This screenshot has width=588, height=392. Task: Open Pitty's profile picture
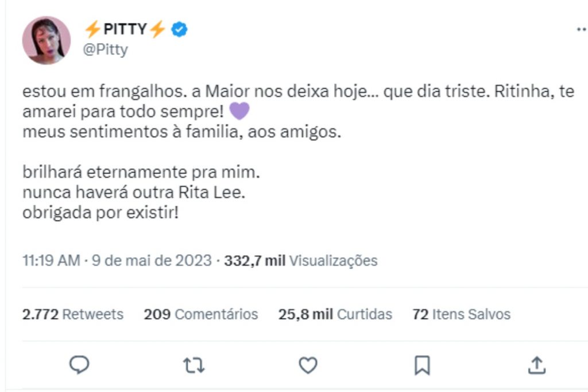(46, 40)
